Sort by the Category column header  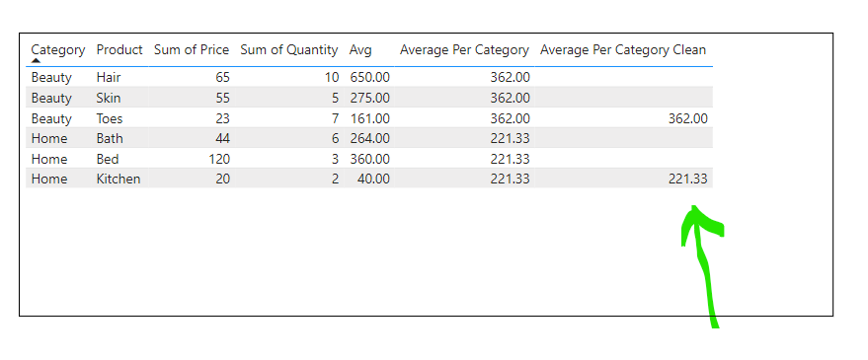tap(58, 50)
